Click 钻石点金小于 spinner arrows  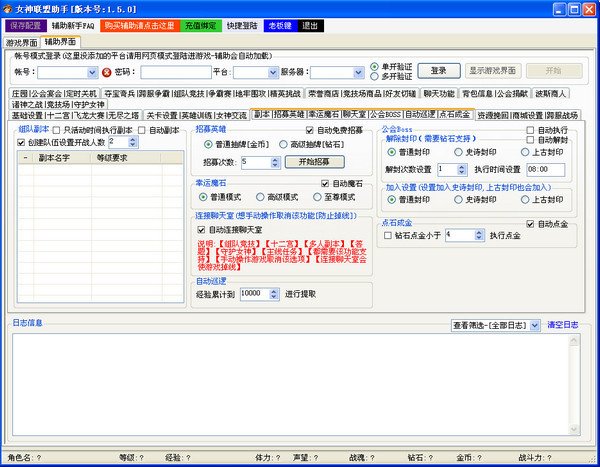(479, 235)
